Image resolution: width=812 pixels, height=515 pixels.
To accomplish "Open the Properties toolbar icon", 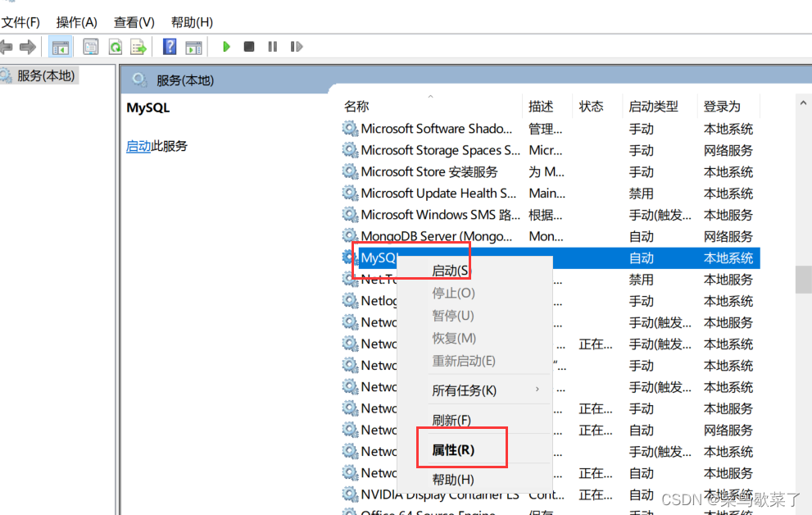I will coord(91,47).
